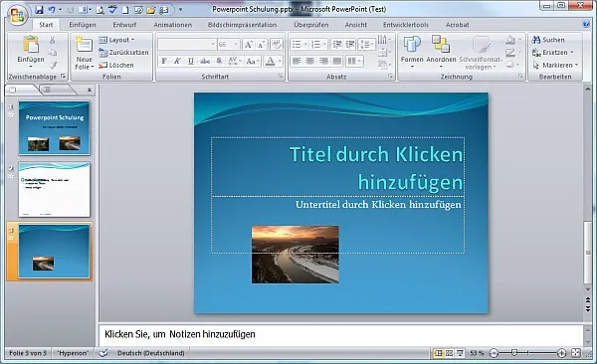Toggle strikethrough formatting (abc)
Viewport: 597px width, 364px height.
pos(205,61)
